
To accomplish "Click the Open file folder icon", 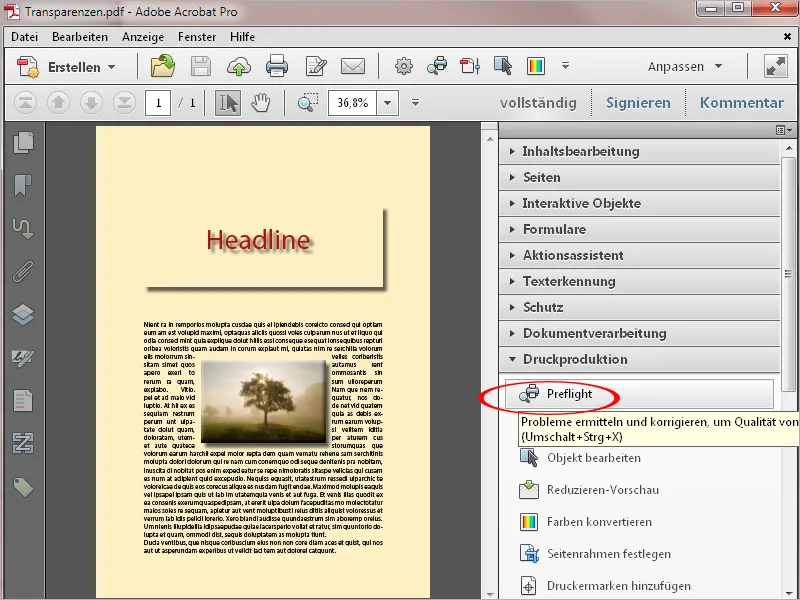I will pos(162,67).
